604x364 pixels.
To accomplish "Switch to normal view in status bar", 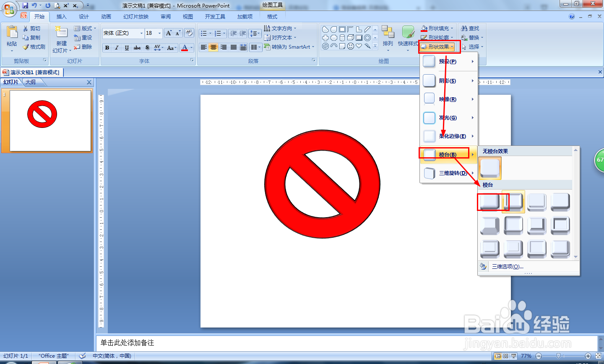I will pyautogui.click(x=498, y=356).
